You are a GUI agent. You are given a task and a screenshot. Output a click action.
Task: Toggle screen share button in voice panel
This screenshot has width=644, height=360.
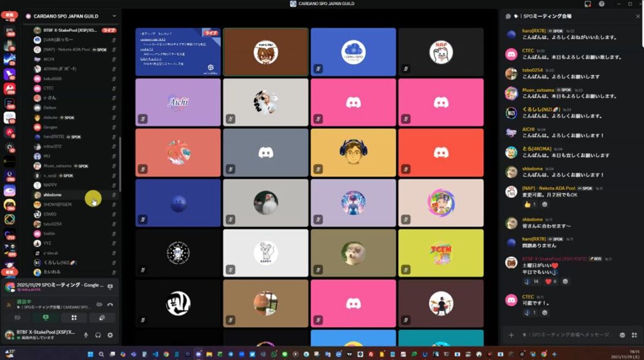pyautogui.click(x=46, y=319)
